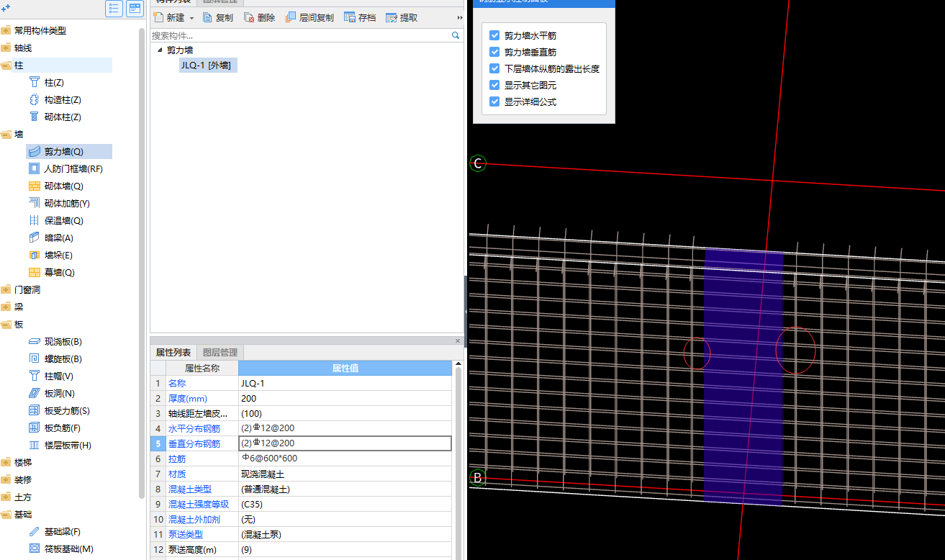The image size is (945, 560).
Task: Click 厚度 value 200 cell
Action: [345, 398]
